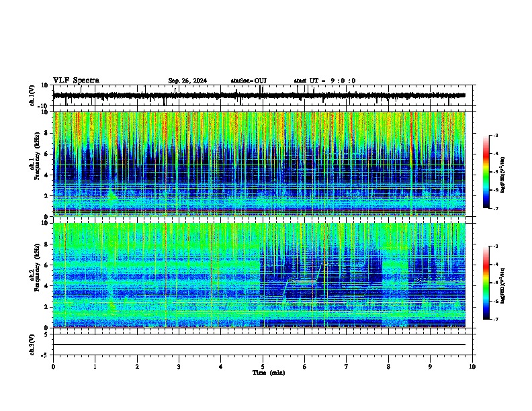Click time axis tick label '3'
The height and width of the screenshot is (411, 532).
179,367
